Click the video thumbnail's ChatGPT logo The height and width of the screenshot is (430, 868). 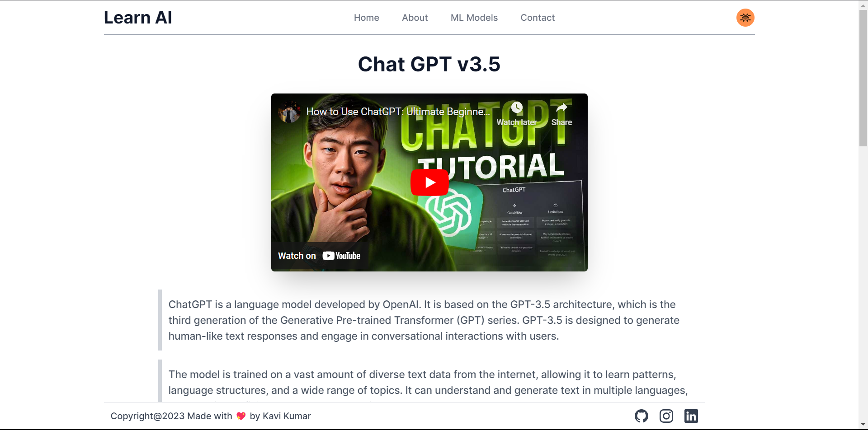click(x=448, y=212)
